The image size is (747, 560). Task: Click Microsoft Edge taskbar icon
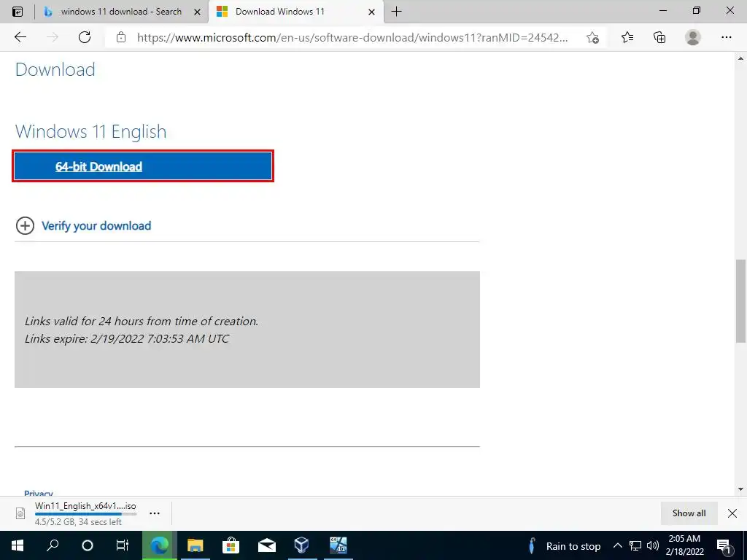[x=160, y=545]
